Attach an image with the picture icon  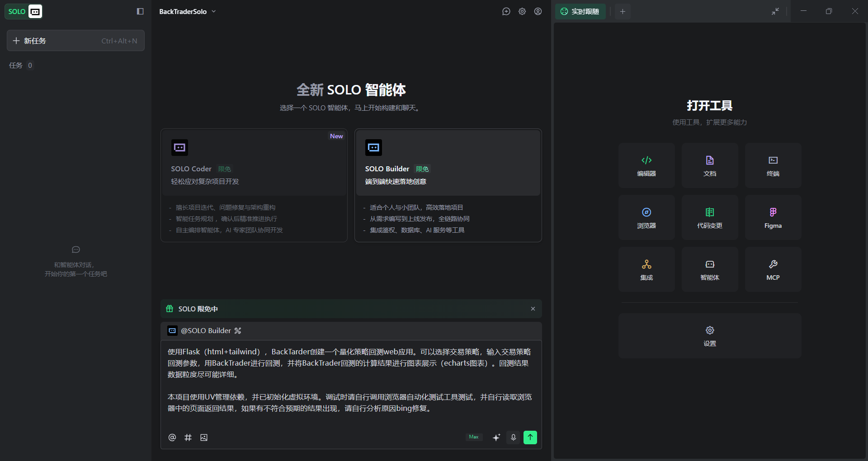pos(204,437)
